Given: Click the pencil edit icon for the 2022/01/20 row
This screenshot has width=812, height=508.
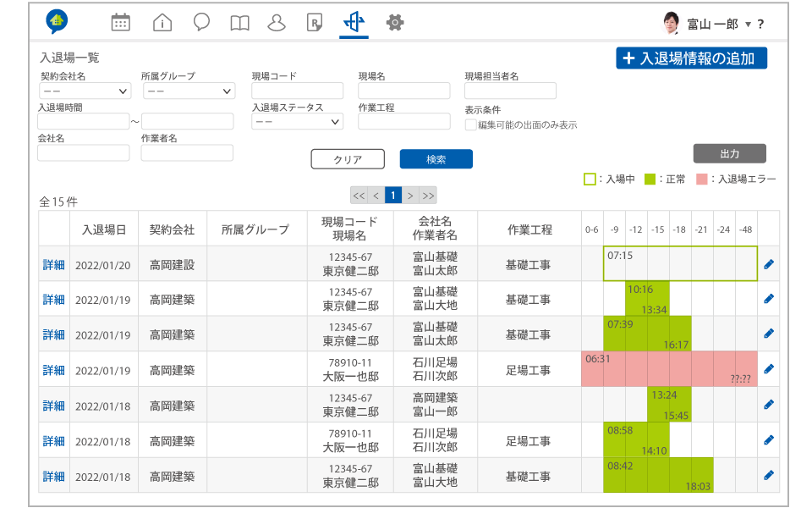Looking at the screenshot, I should click(x=768, y=263).
